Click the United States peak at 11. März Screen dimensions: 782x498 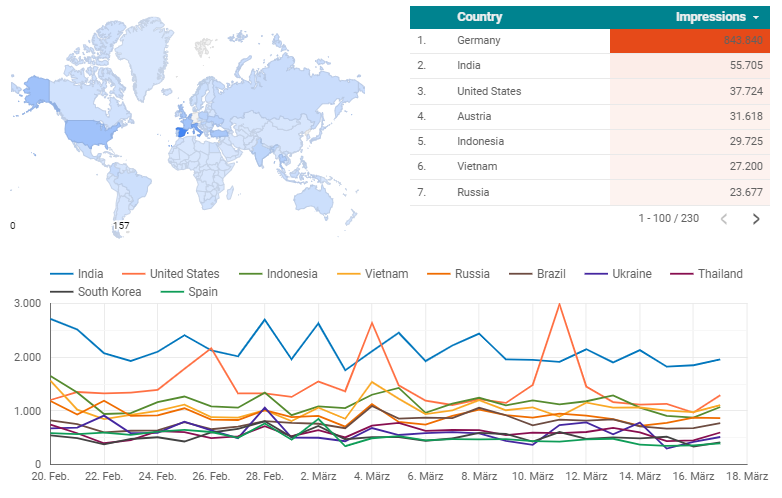(559, 304)
